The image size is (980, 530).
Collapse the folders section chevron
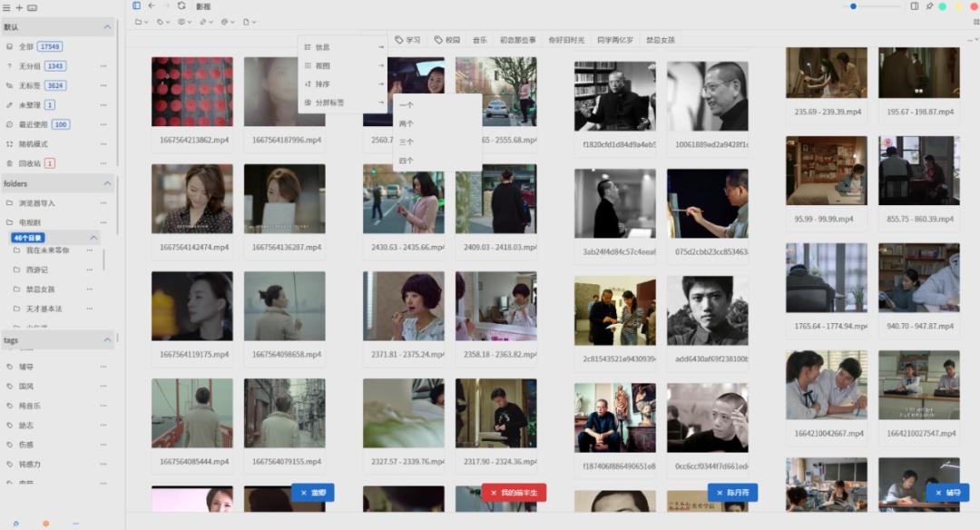point(107,183)
